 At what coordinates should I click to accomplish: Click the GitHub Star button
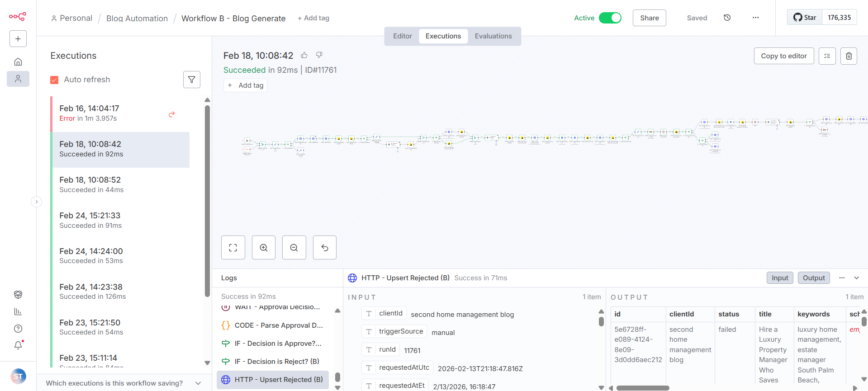coord(805,18)
